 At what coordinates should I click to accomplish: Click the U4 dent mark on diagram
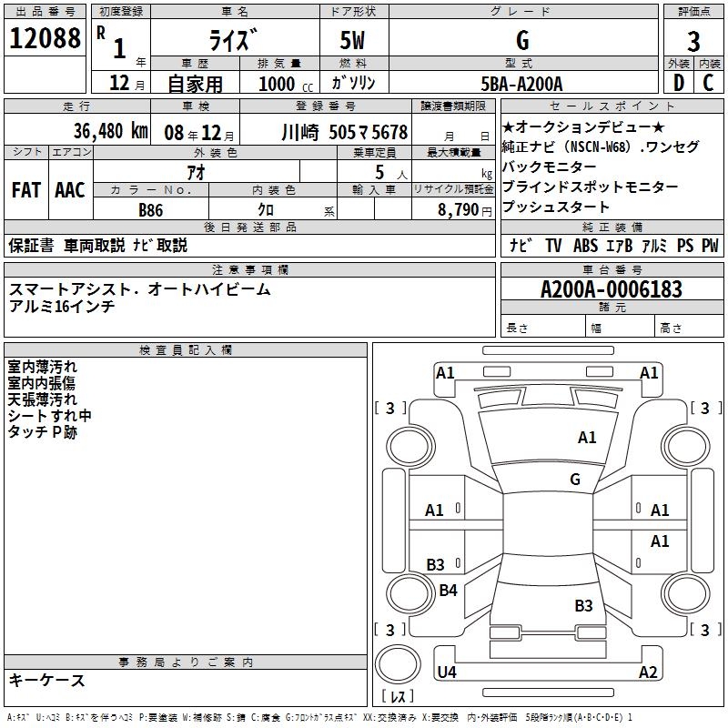tap(447, 672)
